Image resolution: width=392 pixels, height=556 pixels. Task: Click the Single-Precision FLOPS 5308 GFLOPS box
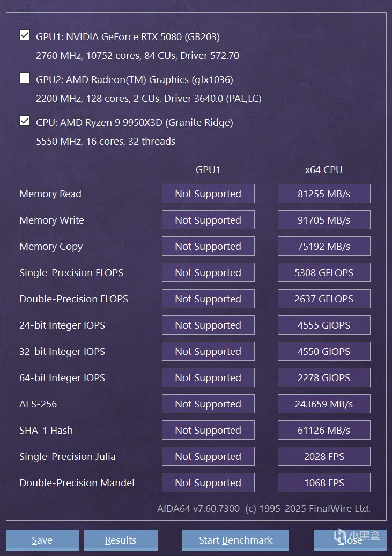324,273
